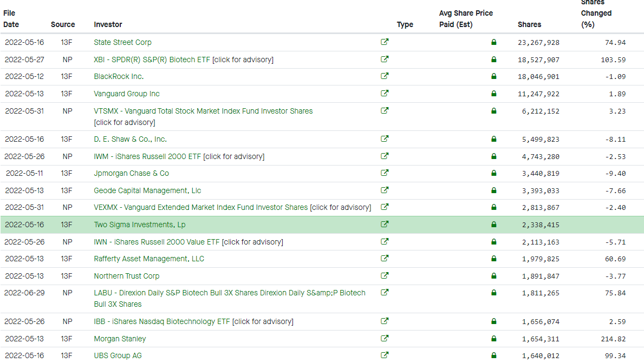Sort by Source column header

[x=63, y=24]
